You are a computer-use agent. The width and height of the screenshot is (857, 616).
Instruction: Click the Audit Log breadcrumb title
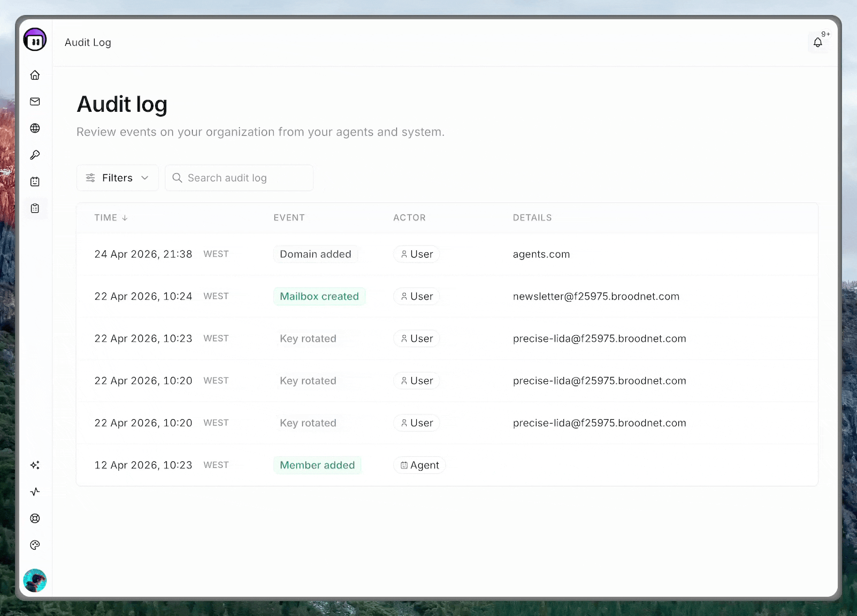point(88,43)
